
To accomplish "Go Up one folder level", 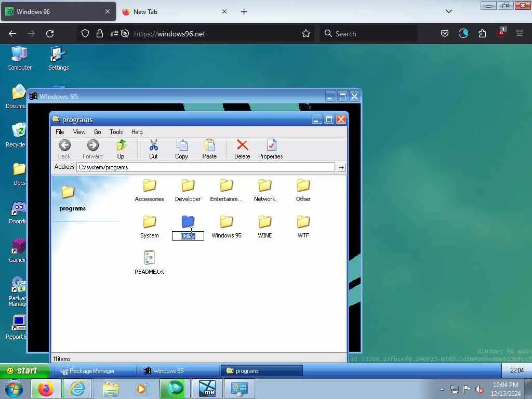I will tap(121, 149).
